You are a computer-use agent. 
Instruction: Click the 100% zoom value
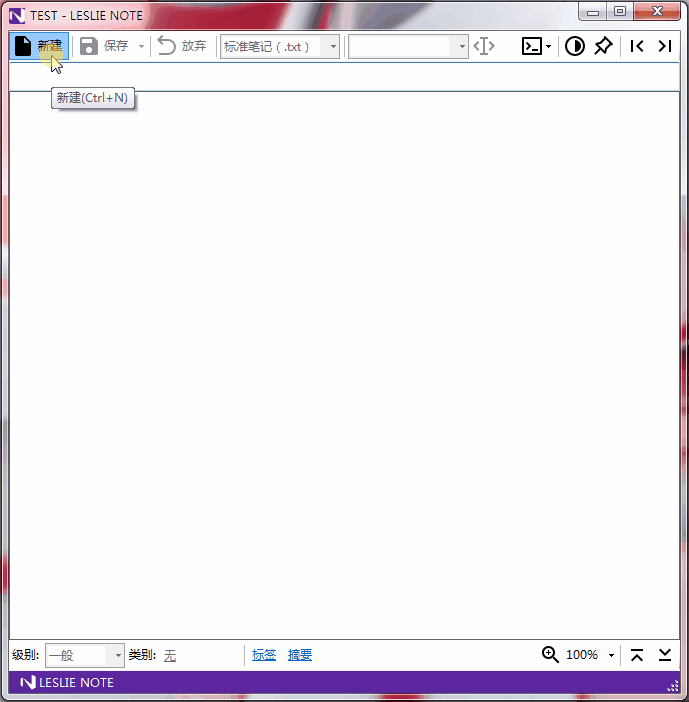click(x=582, y=655)
